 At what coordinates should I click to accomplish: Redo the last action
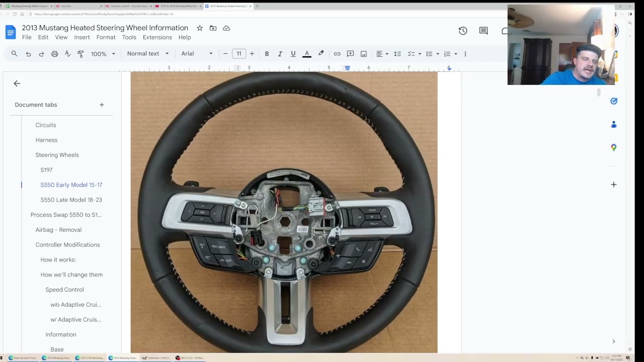tap(41, 54)
